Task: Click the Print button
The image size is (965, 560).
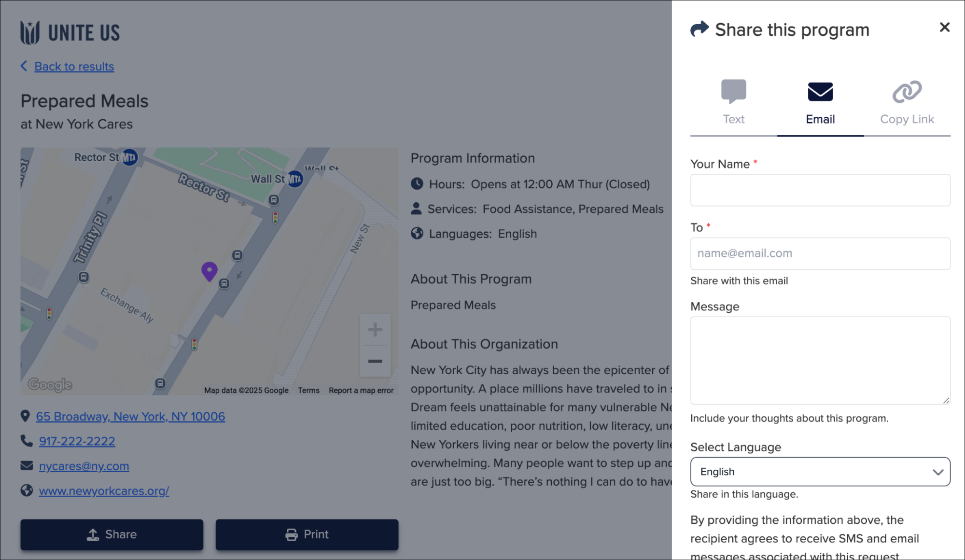Action: (x=307, y=534)
